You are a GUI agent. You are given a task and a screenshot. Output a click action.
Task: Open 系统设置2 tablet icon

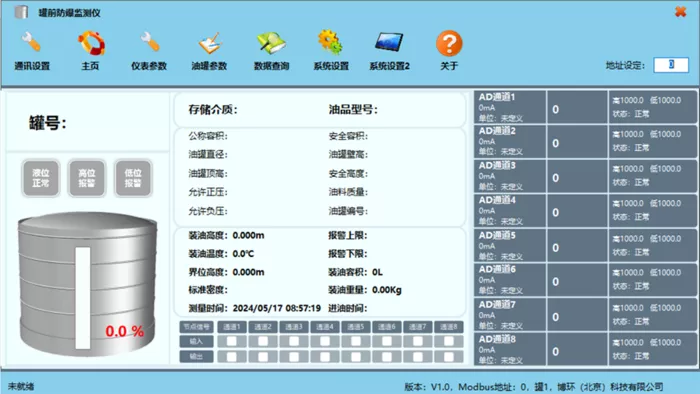[389, 42]
